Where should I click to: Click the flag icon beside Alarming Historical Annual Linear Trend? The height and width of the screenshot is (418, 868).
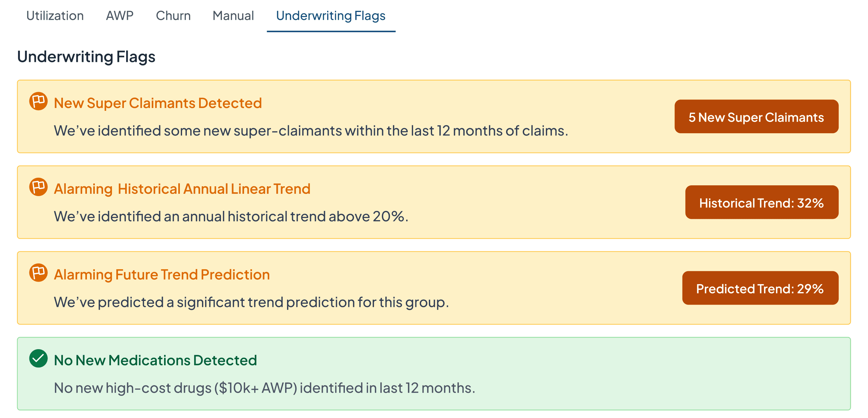tap(38, 187)
